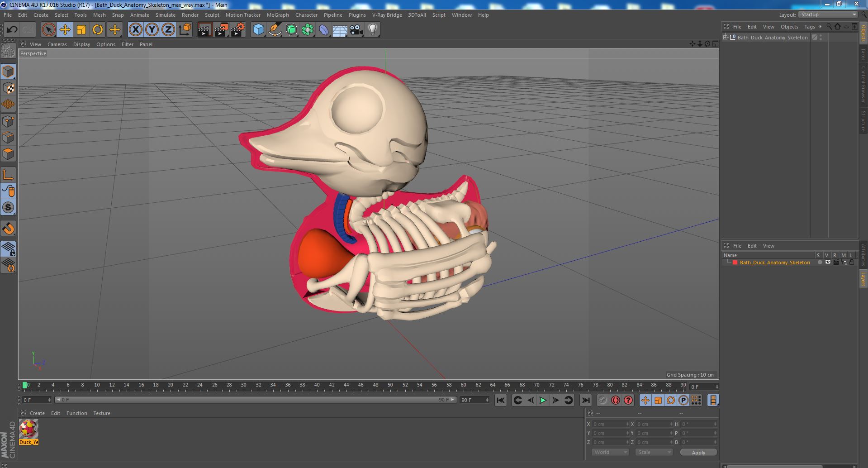Open the viewport Display menu
This screenshot has height=468, width=868.
pos(81,44)
